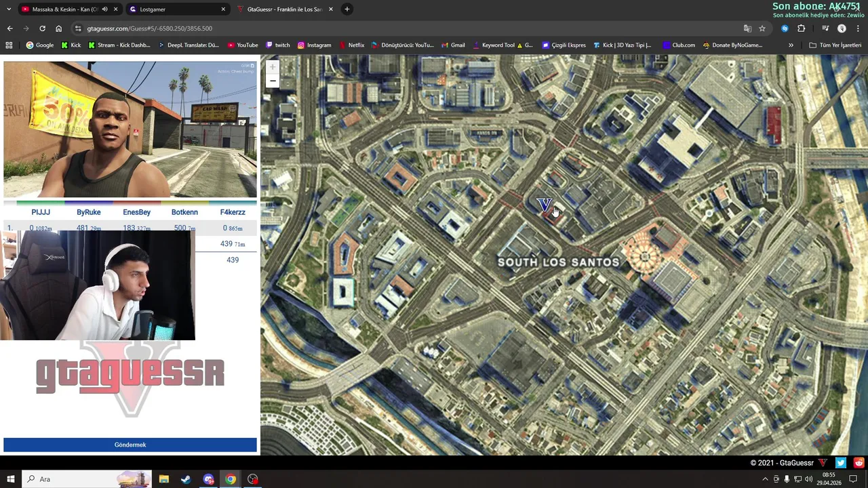This screenshot has height=488, width=868.
Task: Open the Kick bookmark
Action: coord(71,45)
